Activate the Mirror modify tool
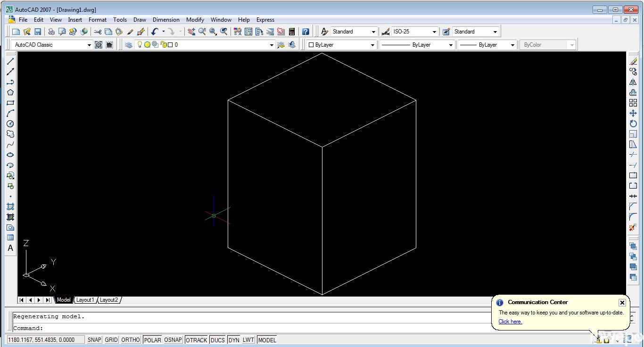Screen dimensions: 644x347 (x=633, y=82)
